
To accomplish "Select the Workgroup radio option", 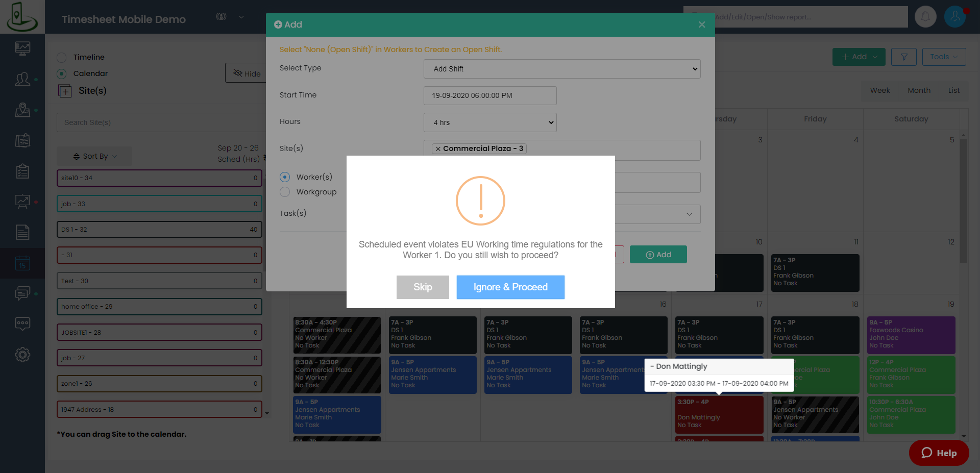I will tap(285, 192).
